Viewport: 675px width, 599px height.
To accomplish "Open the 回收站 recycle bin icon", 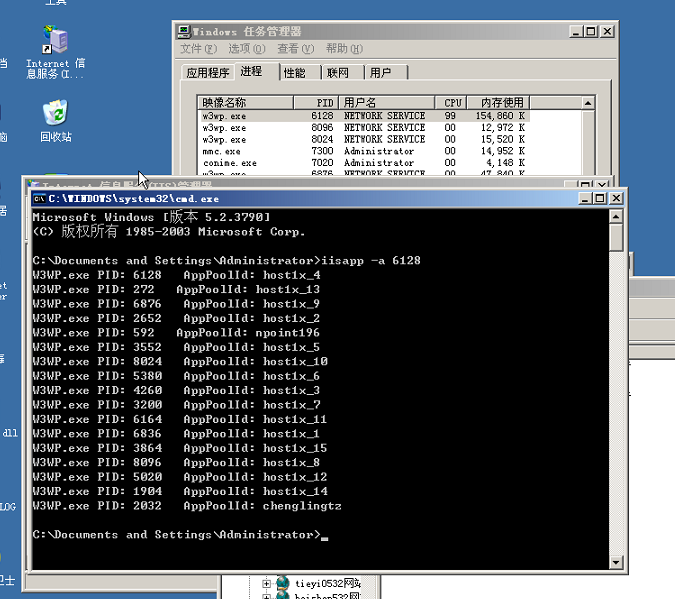I will click(x=55, y=111).
